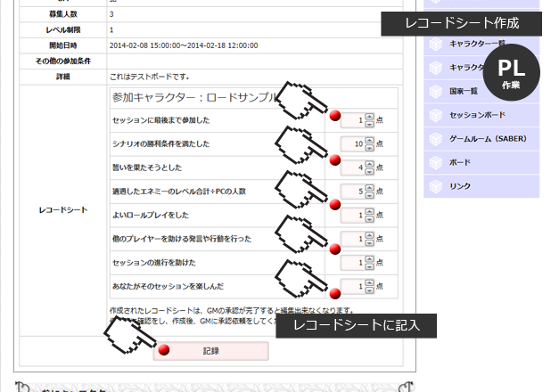Decrease points for シナリオの勝利条件を満たした

coord(369,148)
